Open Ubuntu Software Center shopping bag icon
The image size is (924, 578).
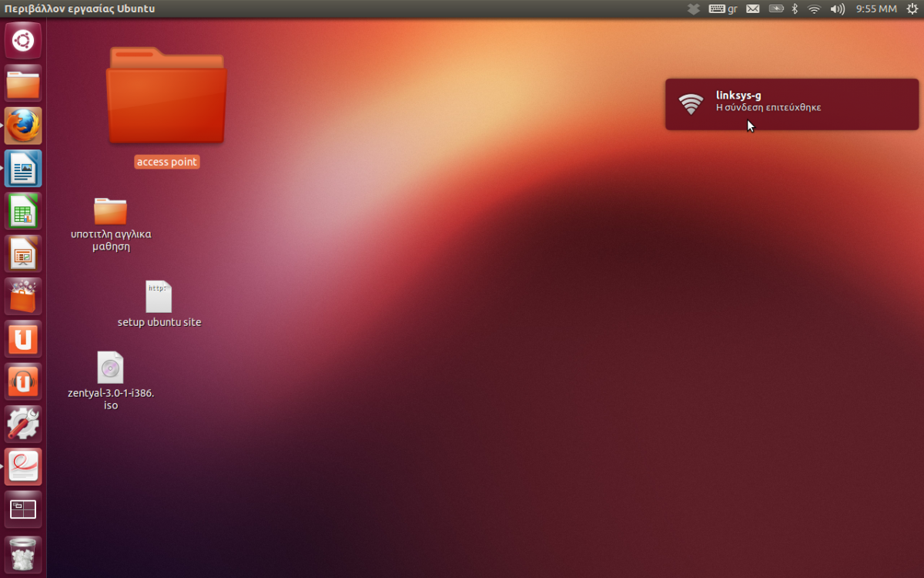23,296
